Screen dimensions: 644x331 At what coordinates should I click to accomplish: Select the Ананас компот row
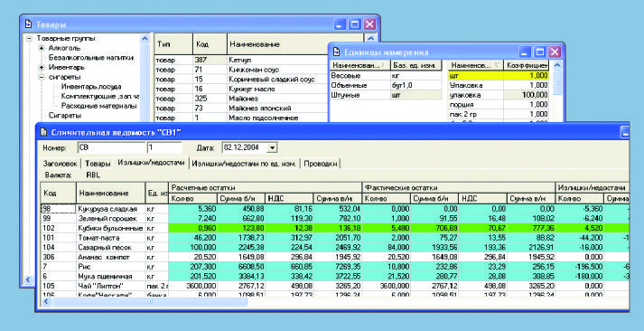[x=335, y=257]
